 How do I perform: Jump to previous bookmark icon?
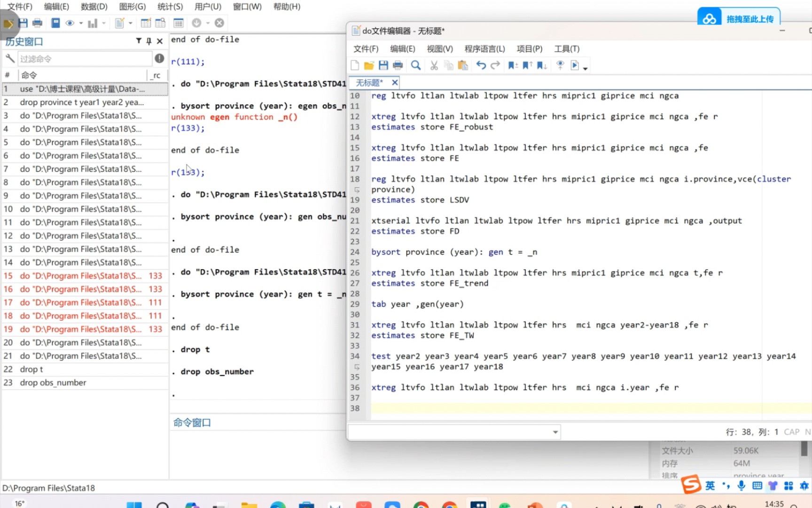pyautogui.click(x=527, y=65)
